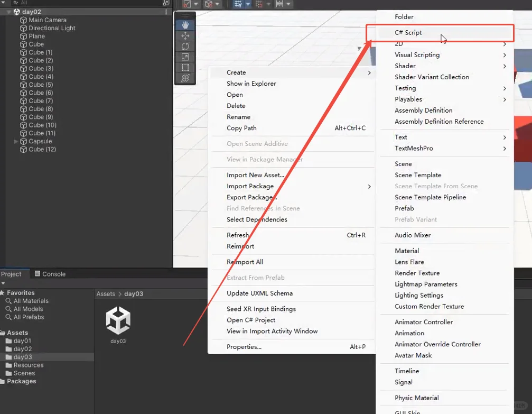Click the tool handle position icon
The height and width of the screenshot is (414, 532).
click(188, 4)
